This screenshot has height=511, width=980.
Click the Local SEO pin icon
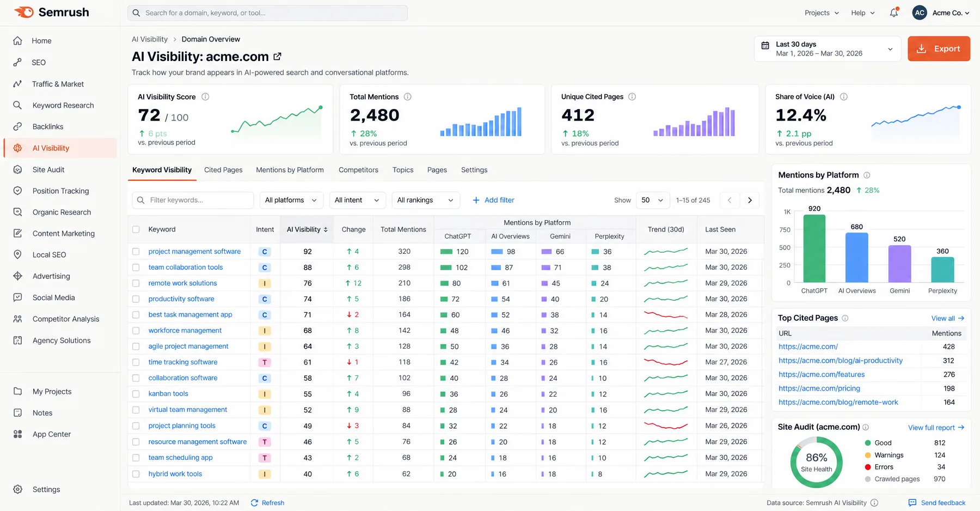pyautogui.click(x=17, y=254)
